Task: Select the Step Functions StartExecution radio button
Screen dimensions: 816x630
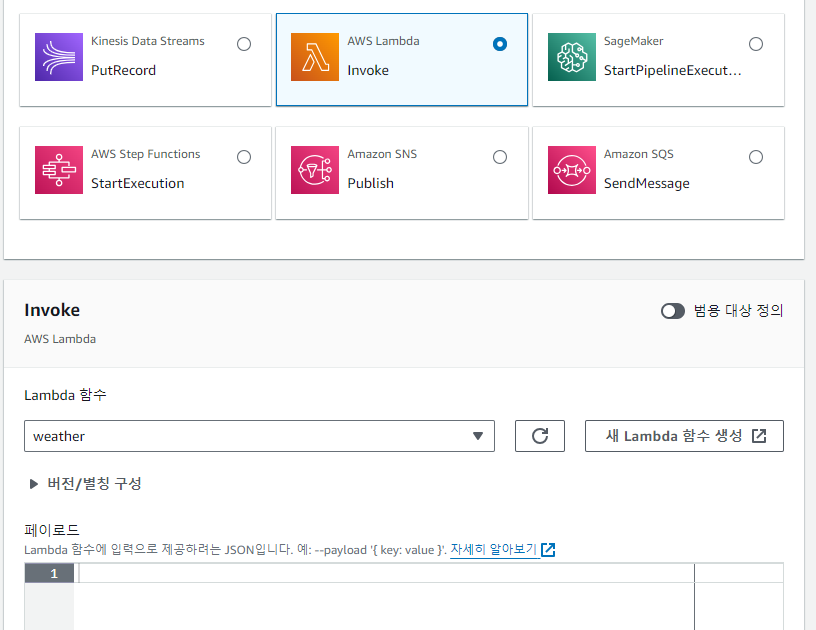Action: (x=244, y=157)
